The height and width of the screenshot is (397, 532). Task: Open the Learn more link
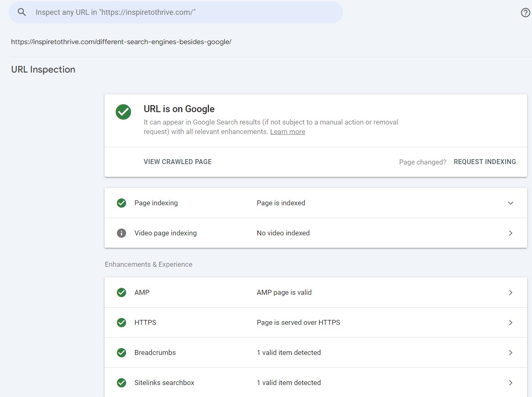click(287, 131)
